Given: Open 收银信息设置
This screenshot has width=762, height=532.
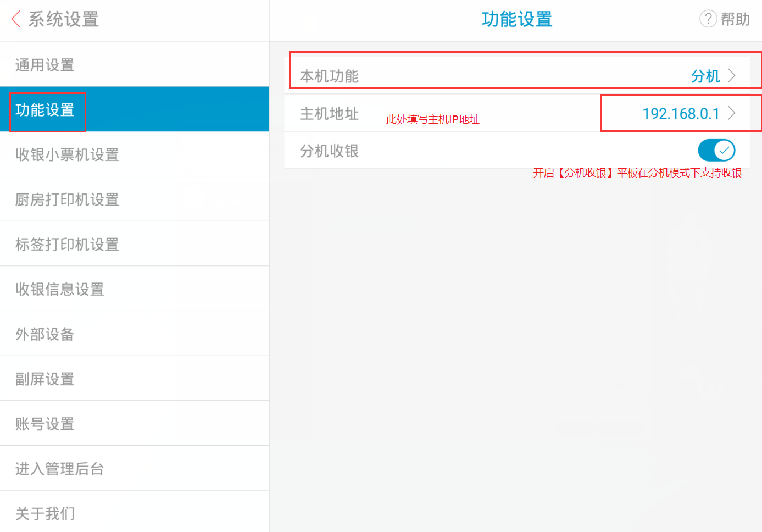Looking at the screenshot, I should pos(135,289).
